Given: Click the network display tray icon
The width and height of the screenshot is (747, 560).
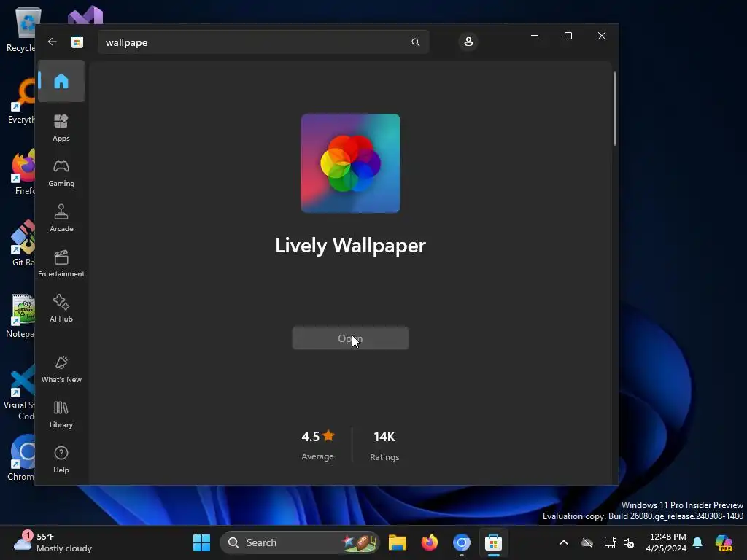Looking at the screenshot, I should 610,542.
